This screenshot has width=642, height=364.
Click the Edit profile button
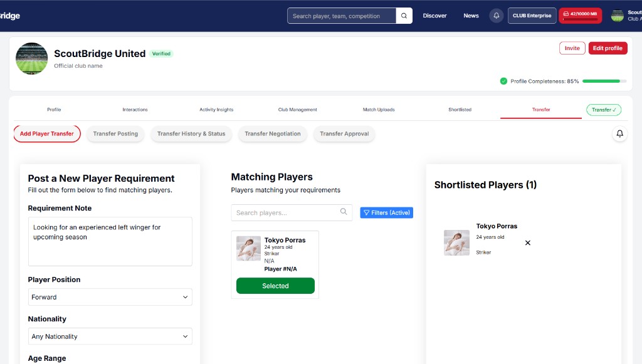coord(608,48)
